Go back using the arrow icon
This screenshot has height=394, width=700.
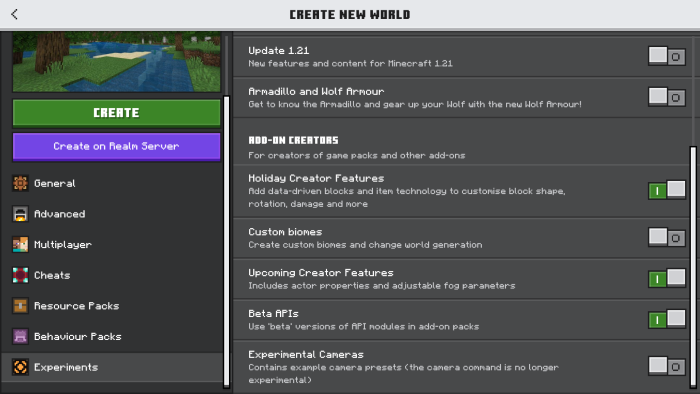(15, 14)
